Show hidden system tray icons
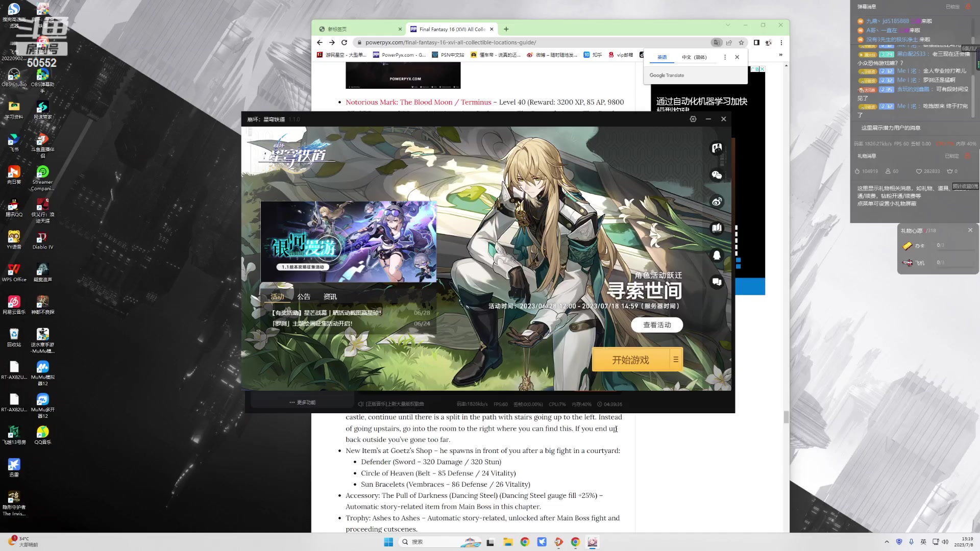Viewport: 980px width, 551px height. point(887,542)
